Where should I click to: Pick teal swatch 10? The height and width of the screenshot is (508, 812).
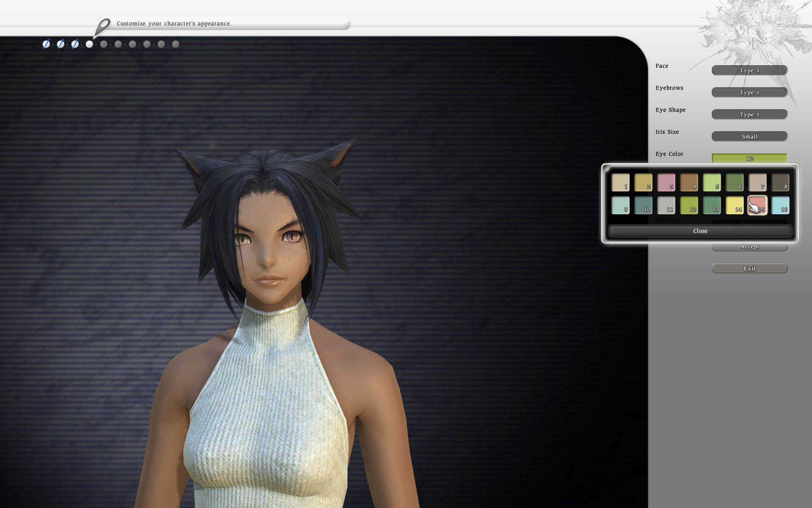[x=643, y=205]
